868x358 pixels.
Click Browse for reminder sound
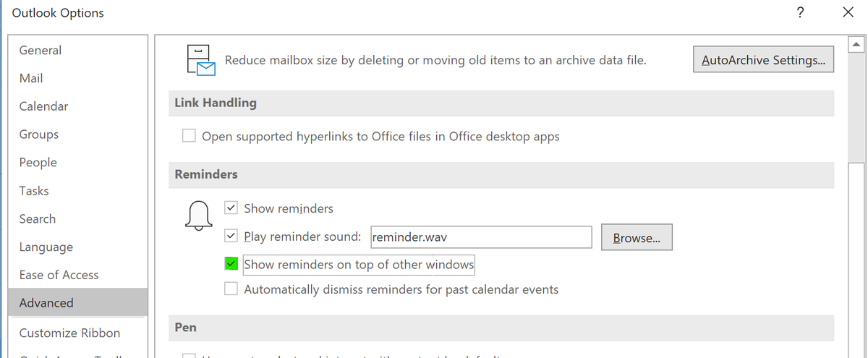[x=637, y=237]
